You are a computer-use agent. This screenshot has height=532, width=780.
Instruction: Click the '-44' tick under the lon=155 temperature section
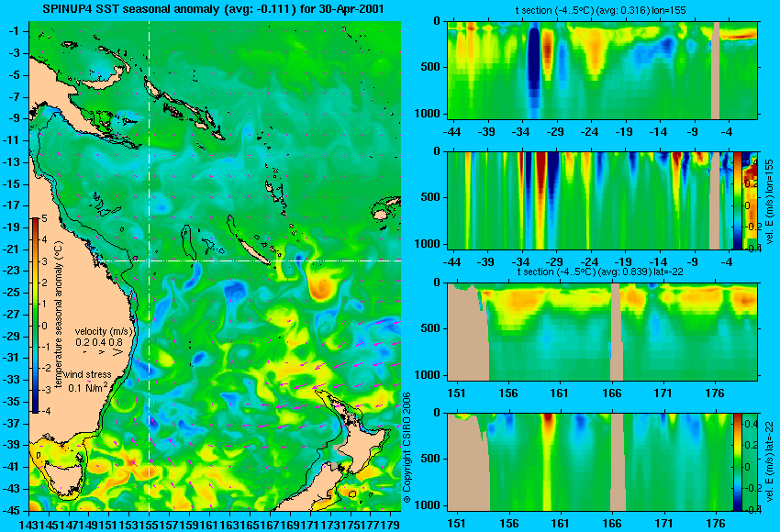tap(451, 132)
